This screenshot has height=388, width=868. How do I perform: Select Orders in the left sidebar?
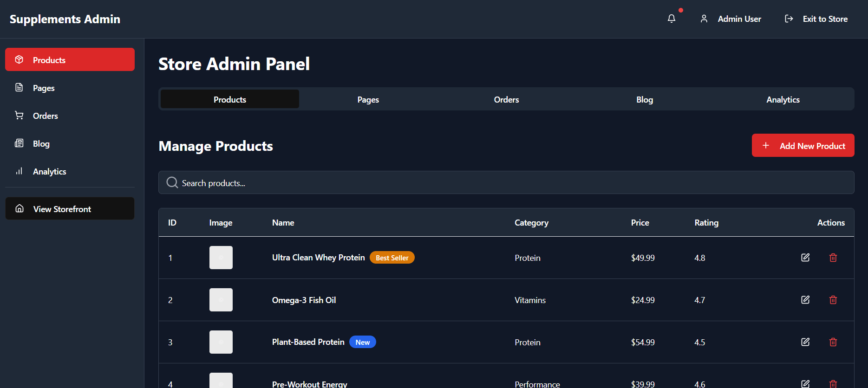click(46, 116)
